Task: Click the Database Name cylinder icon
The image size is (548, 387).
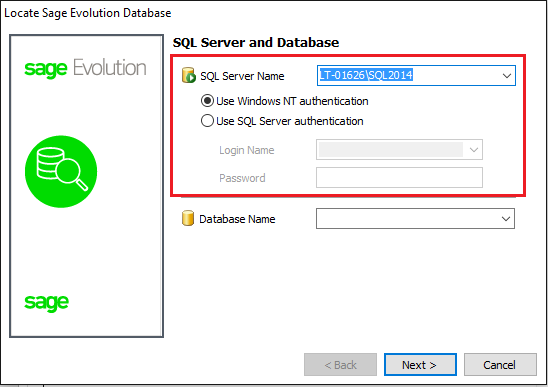Action: 188,218
